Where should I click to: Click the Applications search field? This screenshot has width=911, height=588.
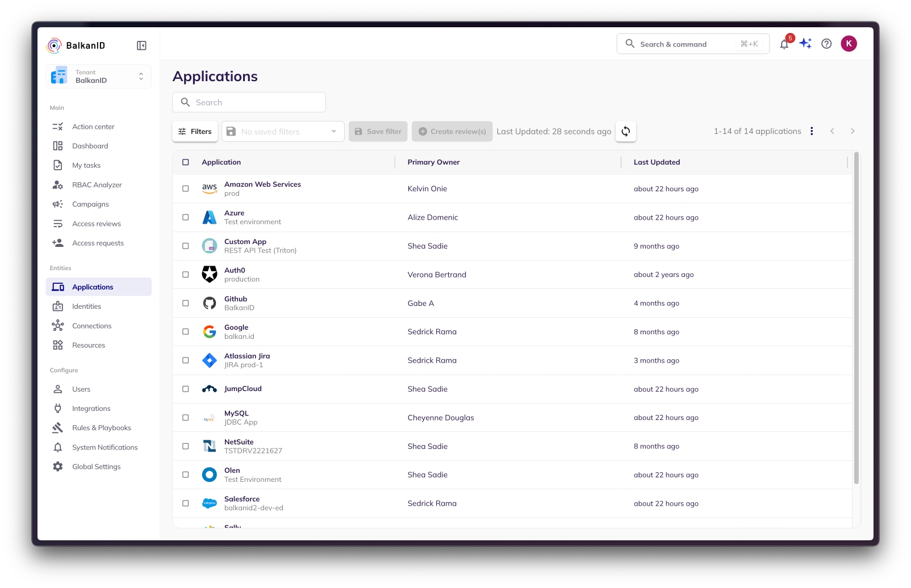[249, 102]
